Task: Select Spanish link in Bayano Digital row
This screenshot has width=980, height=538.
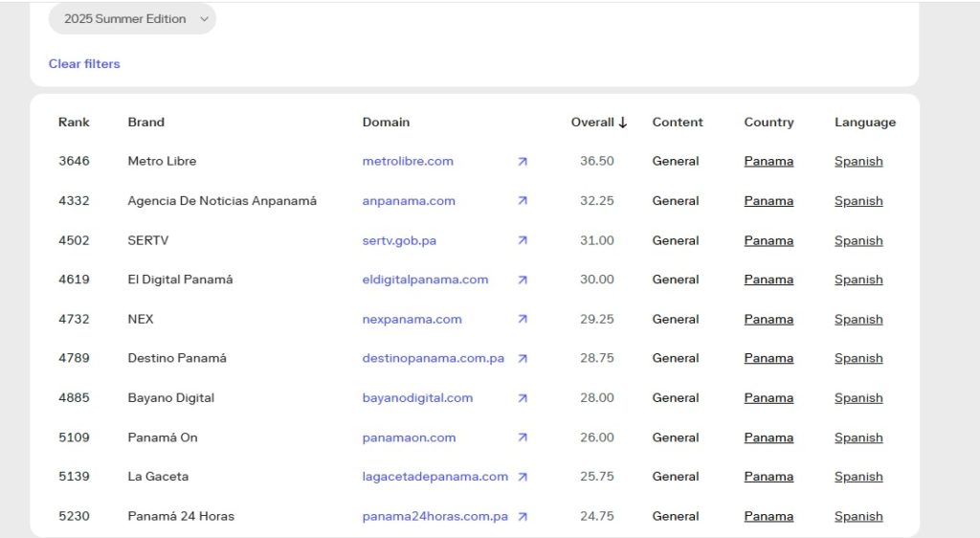Action: click(858, 398)
